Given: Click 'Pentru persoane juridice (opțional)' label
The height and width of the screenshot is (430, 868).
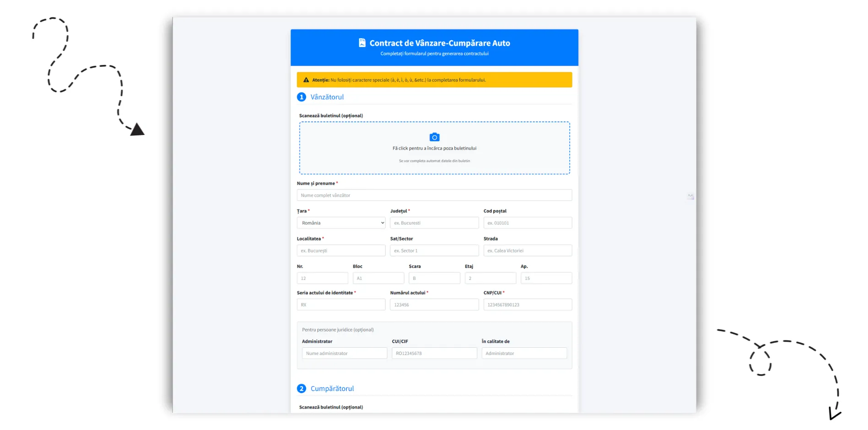Looking at the screenshot, I should [338, 330].
